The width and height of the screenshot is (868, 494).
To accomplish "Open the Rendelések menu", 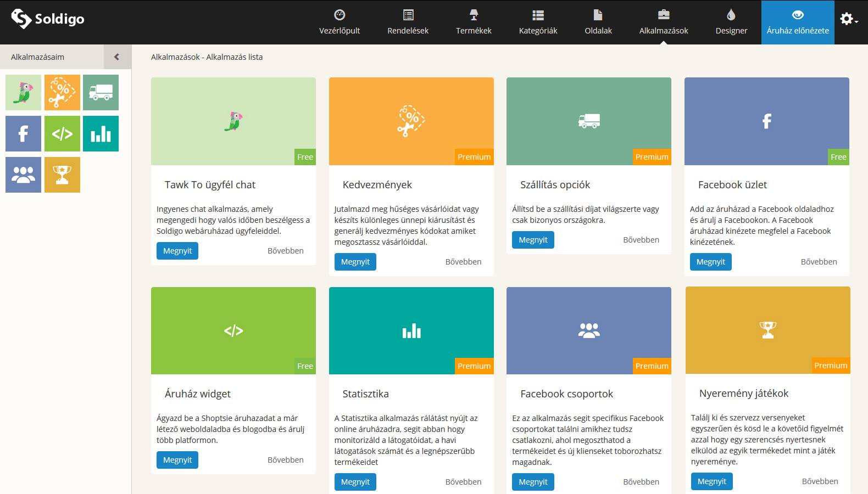I will (x=408, y=23).
